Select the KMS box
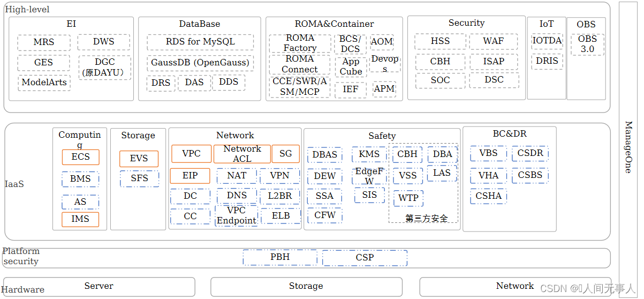The image size is (644, 299). pyautogui.click(x=369, y=154)
